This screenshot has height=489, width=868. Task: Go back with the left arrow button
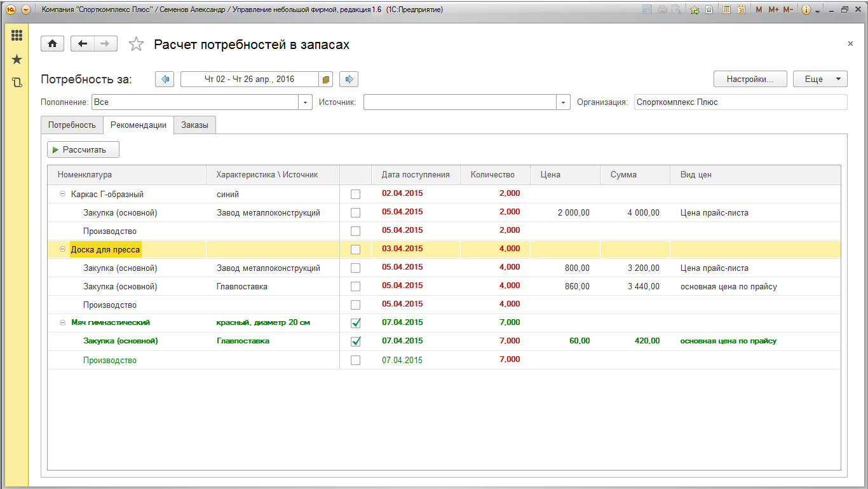pos(83,43)
